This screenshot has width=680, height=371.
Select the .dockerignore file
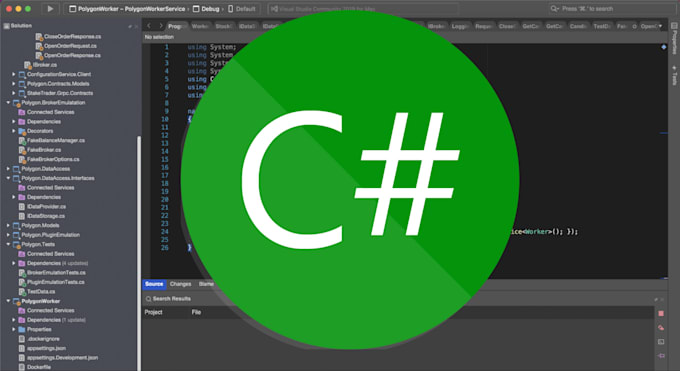[x=43, y=339]
